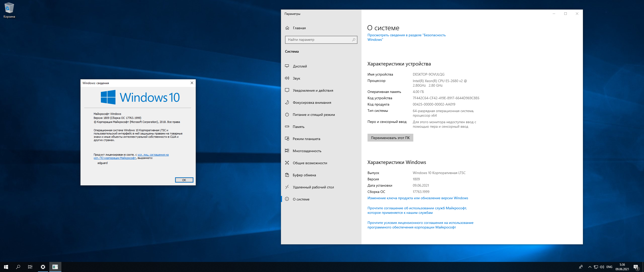
Task: Open the Action Center notification icon
Action: point(636,267)
